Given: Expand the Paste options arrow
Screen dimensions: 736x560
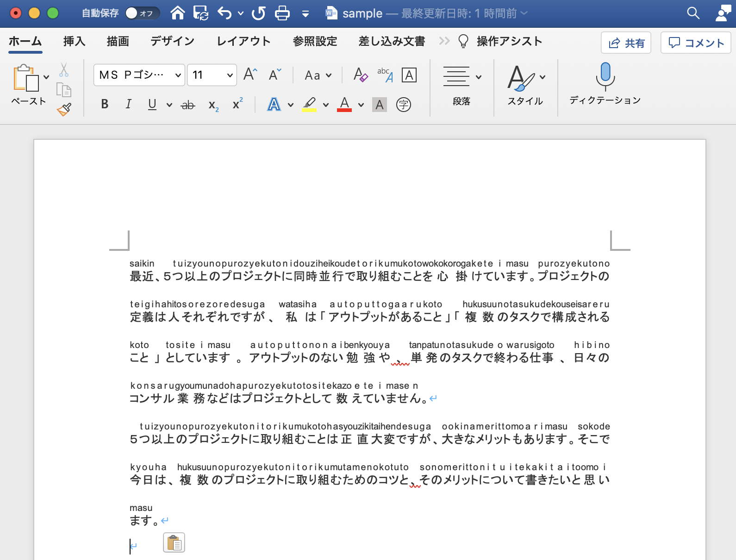Looking at the screenshot, I should pyautogui.click(x=46, y=77).
